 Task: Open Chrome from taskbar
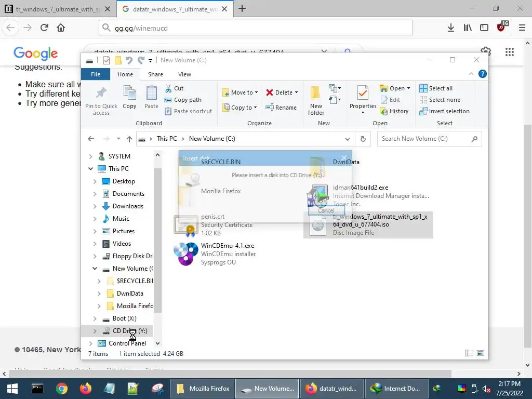click(x=62, y=389)
